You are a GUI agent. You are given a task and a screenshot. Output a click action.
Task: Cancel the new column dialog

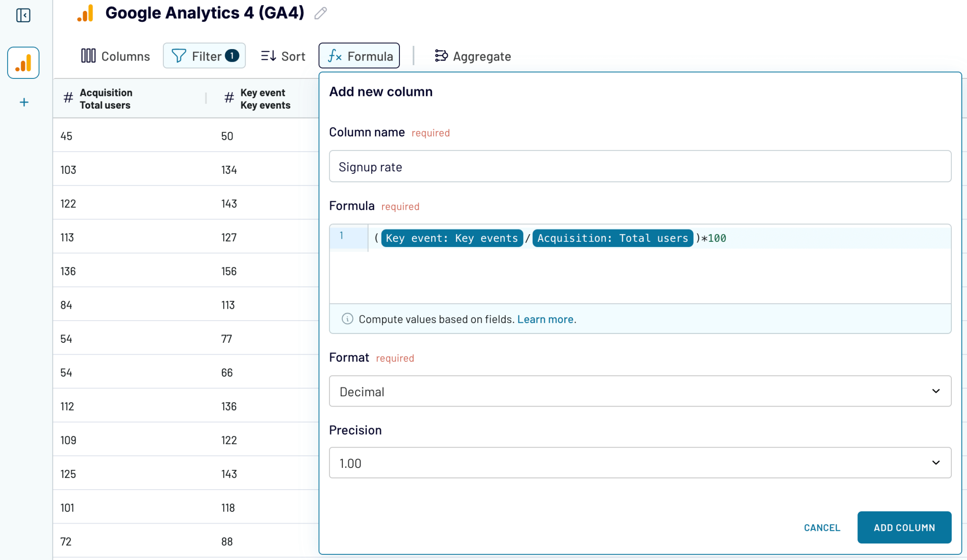[x=822, y=527]
